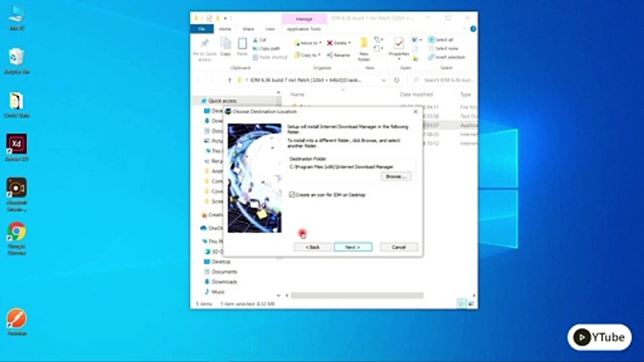Close the Choose Destination Location dialog

[x=416, y=112]
